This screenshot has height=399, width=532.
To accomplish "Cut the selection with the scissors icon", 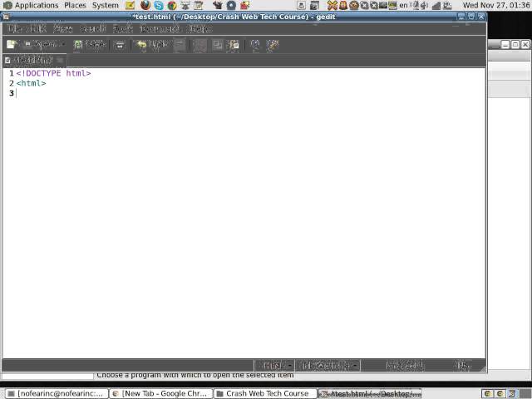I will (199, 44).
